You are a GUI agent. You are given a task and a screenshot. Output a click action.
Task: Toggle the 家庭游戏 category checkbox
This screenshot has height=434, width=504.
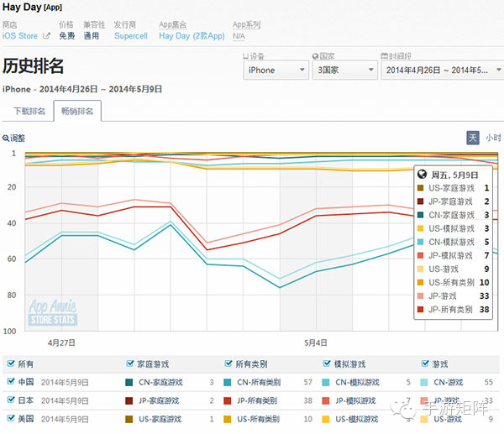tap(130, 363)
